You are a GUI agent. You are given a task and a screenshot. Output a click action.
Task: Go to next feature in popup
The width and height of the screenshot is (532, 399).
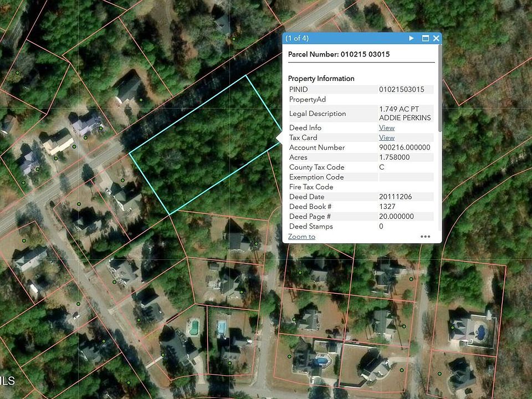(x=411, y=38)
